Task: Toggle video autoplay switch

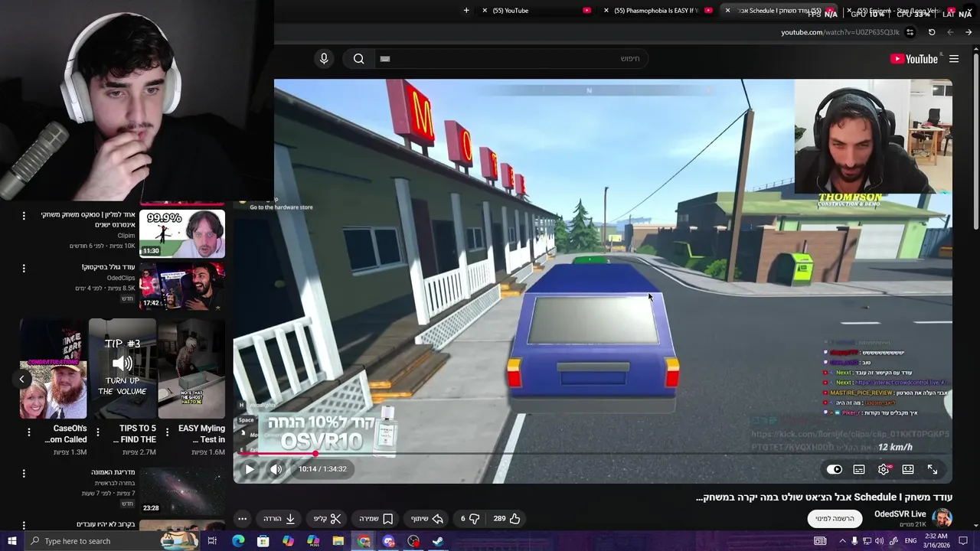Action: pyautogui.click(x=835, y=469)
